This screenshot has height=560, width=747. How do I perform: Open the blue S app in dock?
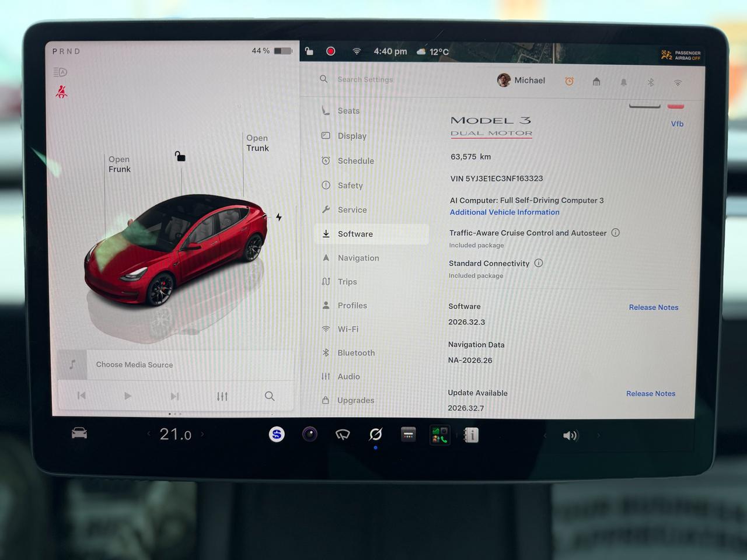click(x=277, y=434)
